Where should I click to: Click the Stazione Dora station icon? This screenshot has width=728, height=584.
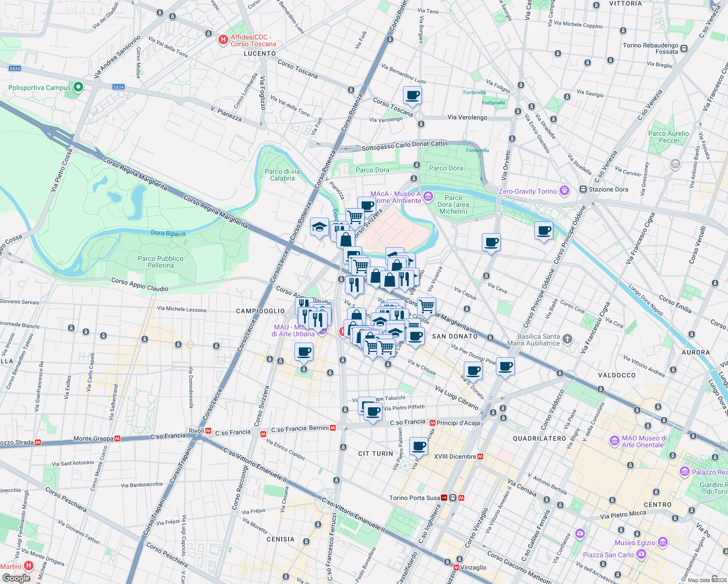(x=583, y=189)
